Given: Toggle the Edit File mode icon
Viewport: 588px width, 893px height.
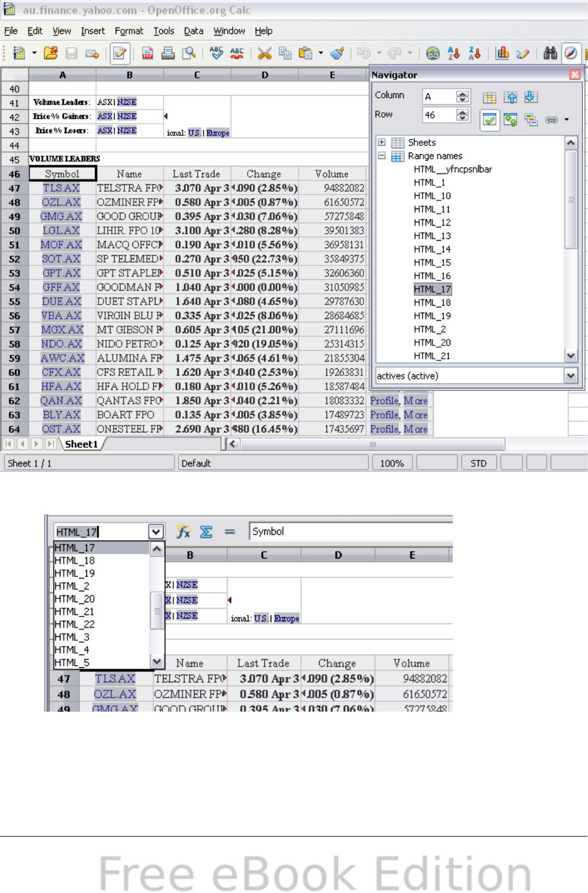Looking at the screenshot, I should point(119,53).
